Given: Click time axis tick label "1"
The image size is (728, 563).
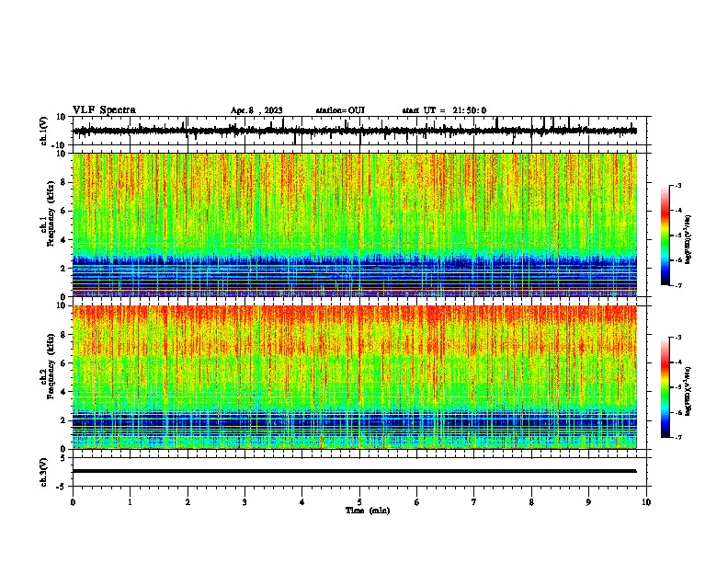Looking at the screenshot, I should pyautogui.click(x=130, y=502).
